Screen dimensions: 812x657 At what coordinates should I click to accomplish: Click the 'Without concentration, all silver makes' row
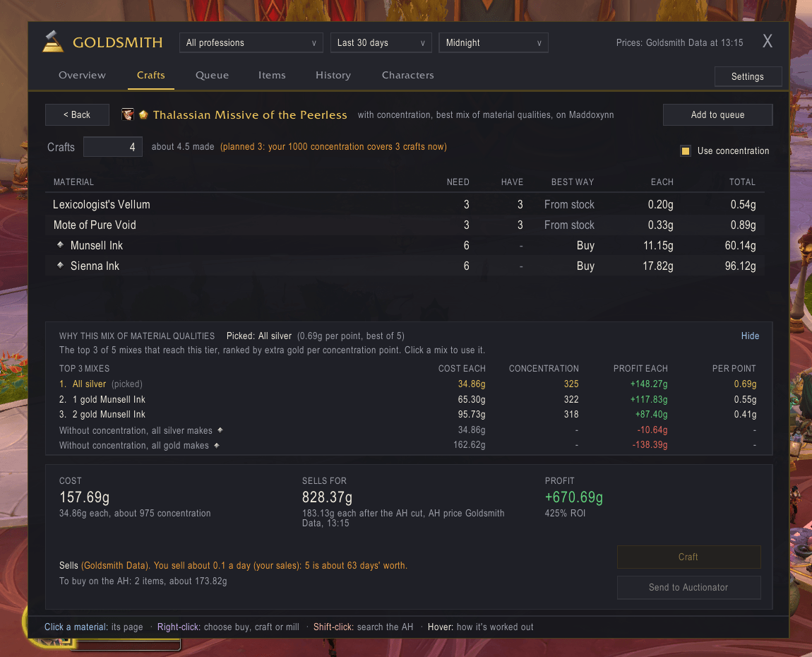tap(407, 430)
